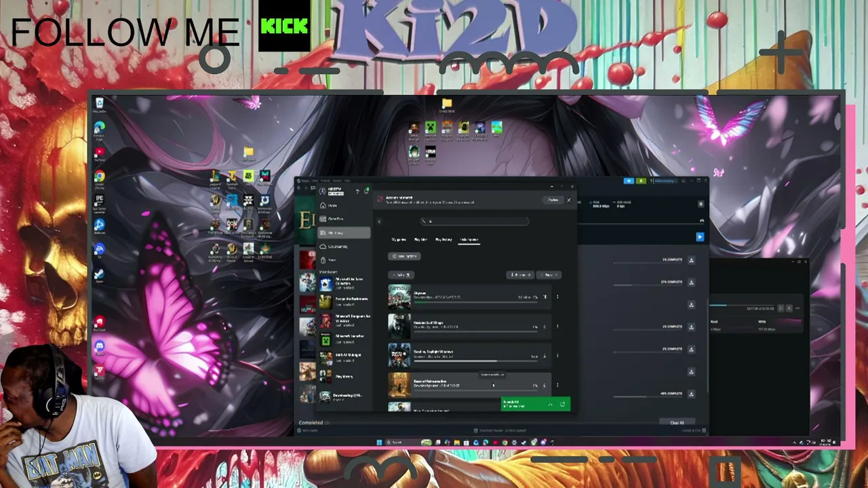Open Game Pass in the Xbox sidebar
868x488 pixels.
click(x=344, y=219)
